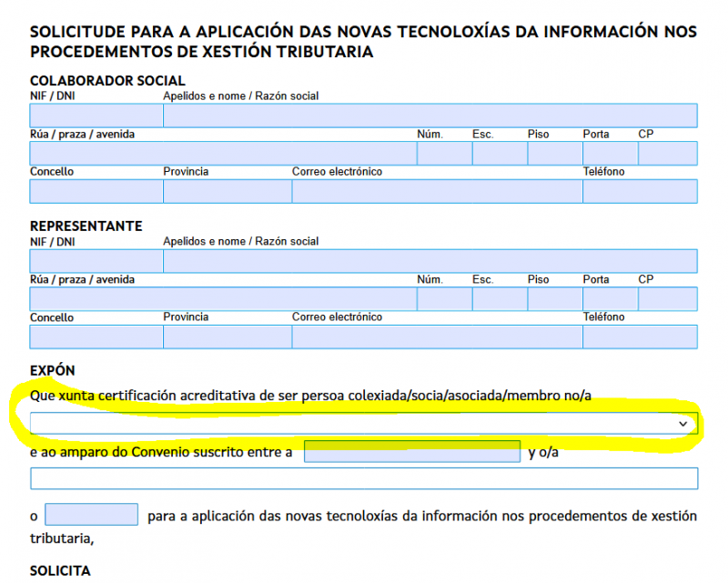Select Representante Núm. field
Viewport: 728px width, 583px height.
pyautogui.click(x=445, y=299)
